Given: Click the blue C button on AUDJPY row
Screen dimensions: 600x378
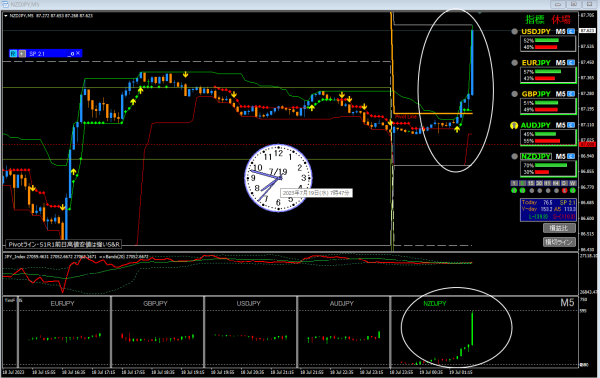Looking at the screenshot, I should (x=571, y=125).
